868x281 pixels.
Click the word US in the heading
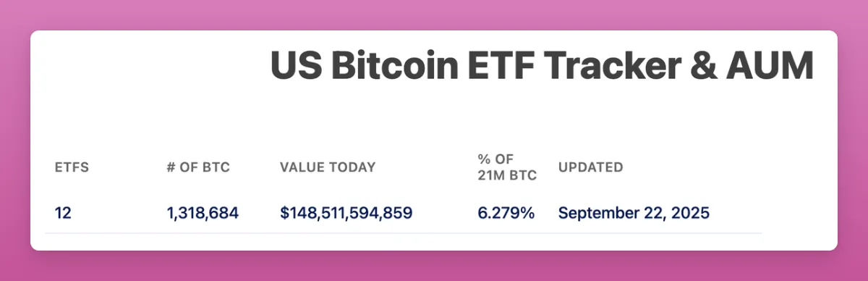click(296, 67)
